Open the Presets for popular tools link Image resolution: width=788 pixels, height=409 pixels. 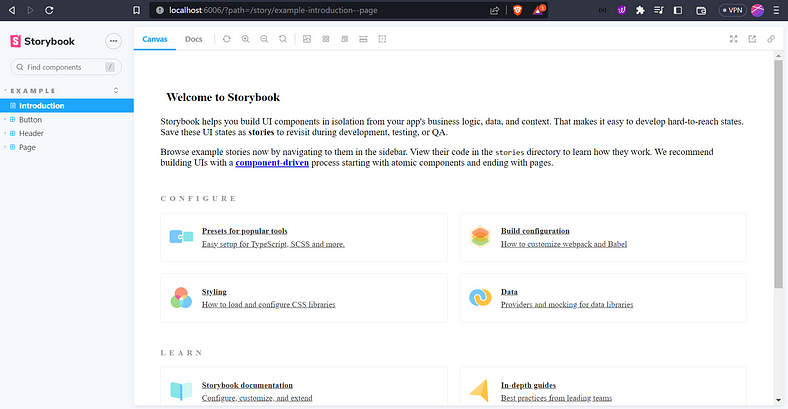[245, 231]
